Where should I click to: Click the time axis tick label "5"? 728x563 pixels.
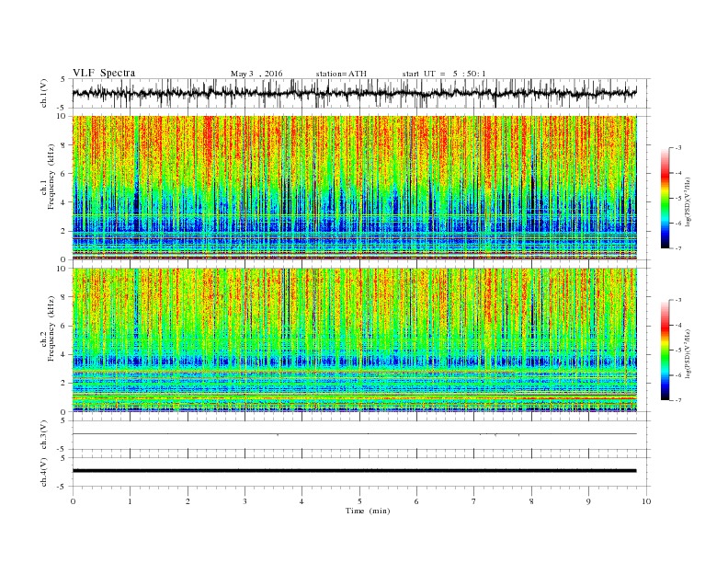359,501
